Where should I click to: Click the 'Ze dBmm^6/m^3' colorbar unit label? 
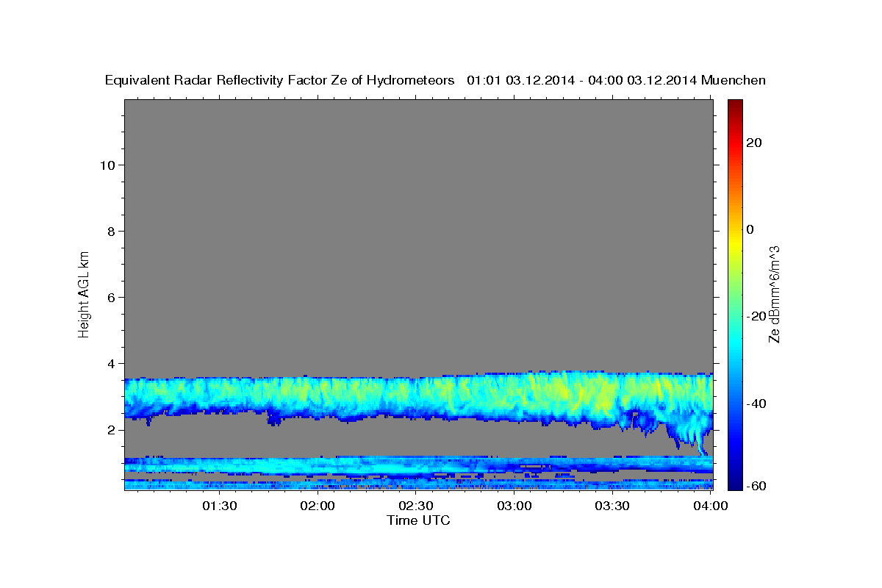point(774,294)
